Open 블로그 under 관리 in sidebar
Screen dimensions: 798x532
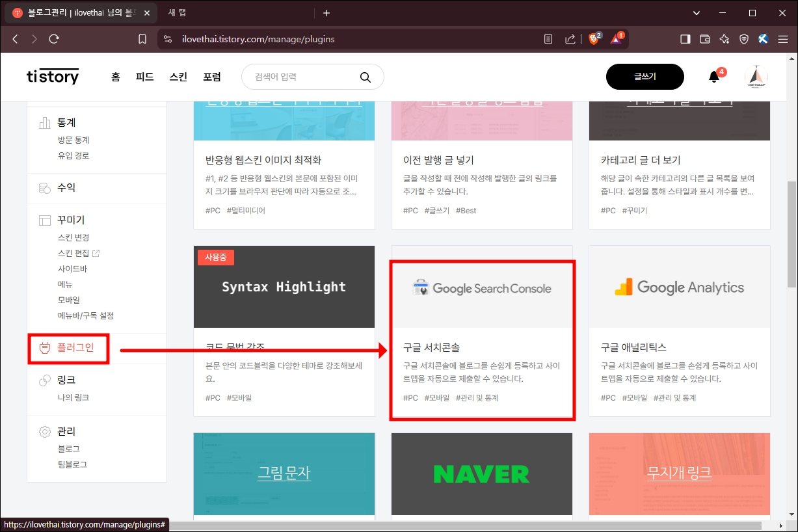(x=69, y=449)
